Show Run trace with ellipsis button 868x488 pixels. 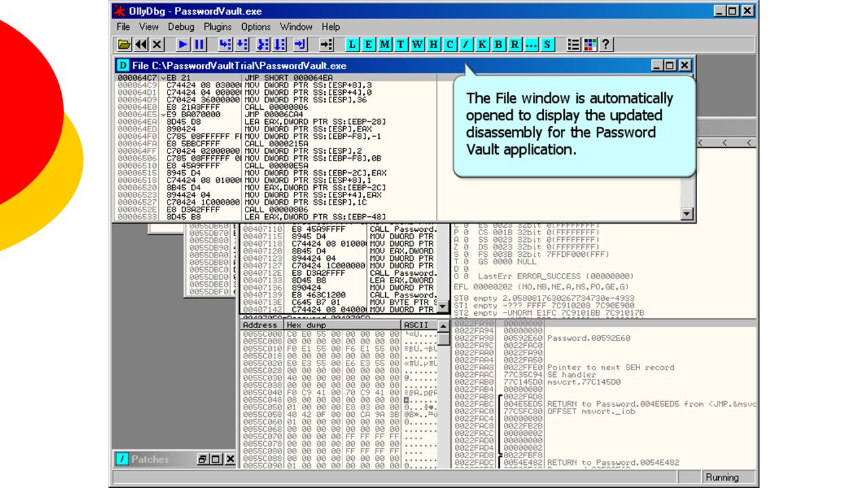click(531, 45)
